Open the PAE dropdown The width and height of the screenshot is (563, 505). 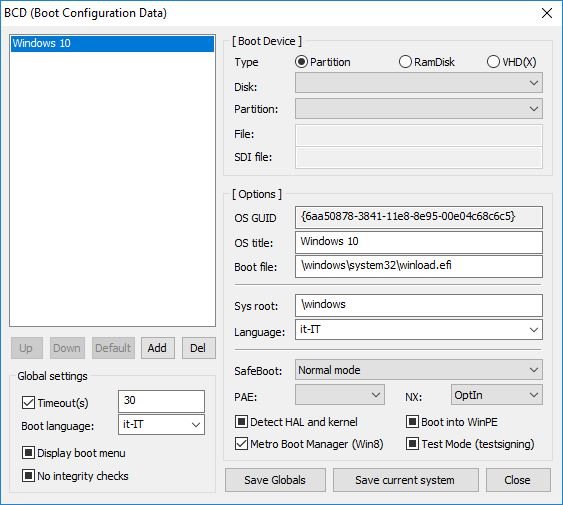coord(340,395)
